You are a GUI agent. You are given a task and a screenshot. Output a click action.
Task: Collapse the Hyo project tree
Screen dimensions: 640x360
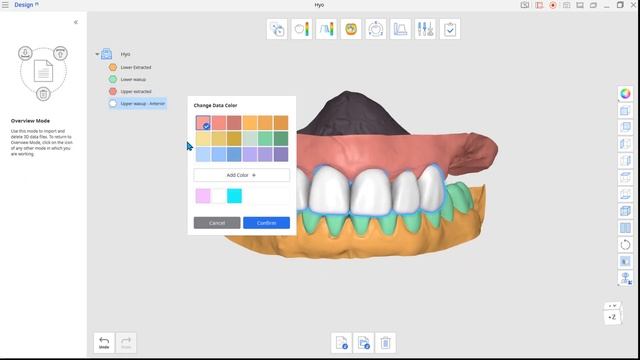pyautogui.click(x=97, y=54)
